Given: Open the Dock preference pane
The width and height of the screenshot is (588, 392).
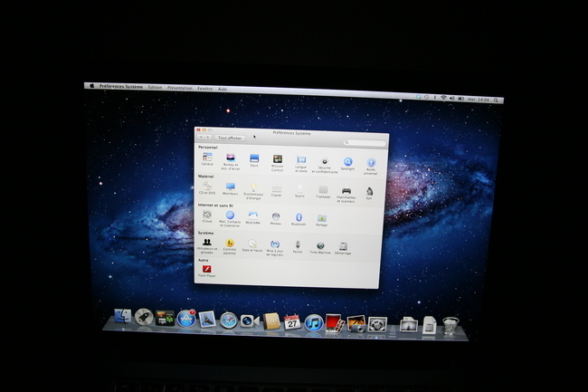Looking at the screenshot, I should (x=254, y=160).
